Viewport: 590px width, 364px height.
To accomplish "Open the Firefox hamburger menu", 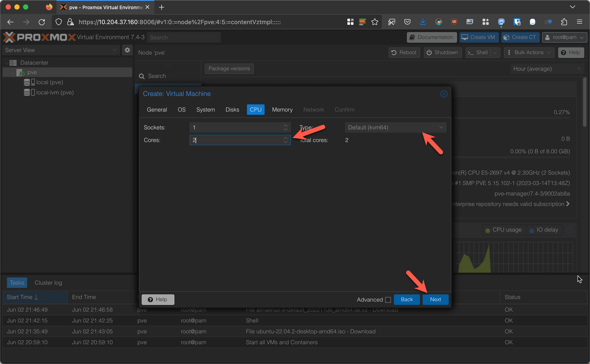I will point(579,22).
